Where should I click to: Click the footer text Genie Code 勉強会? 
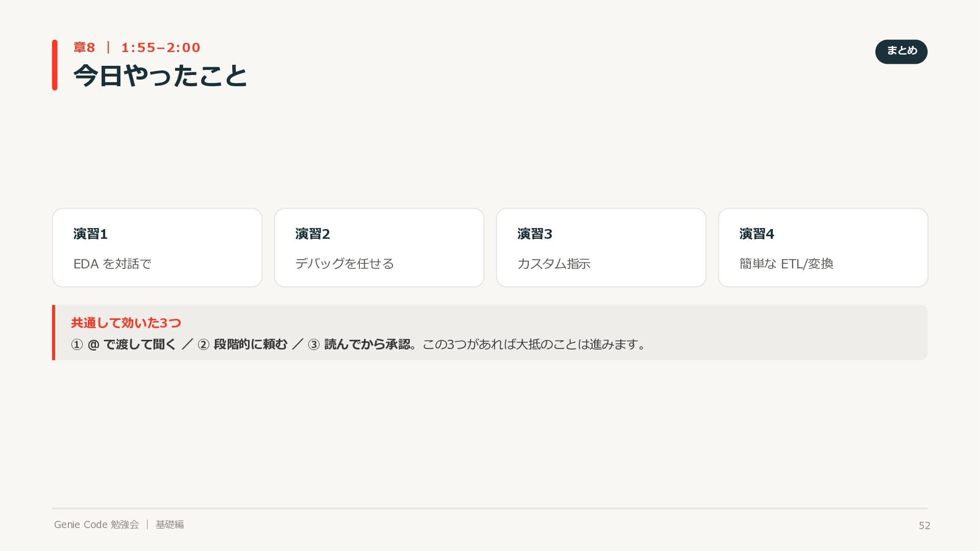(96, 524)
